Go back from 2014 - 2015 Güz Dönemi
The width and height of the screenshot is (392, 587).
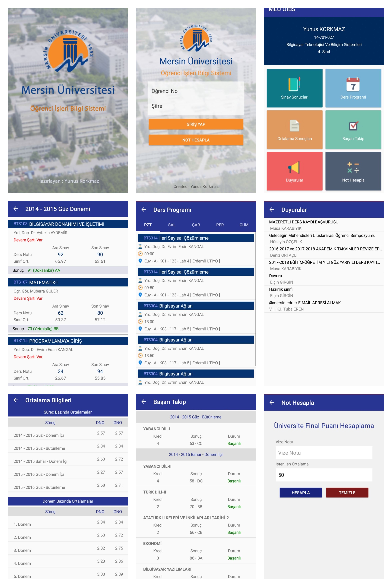[16, 209]
